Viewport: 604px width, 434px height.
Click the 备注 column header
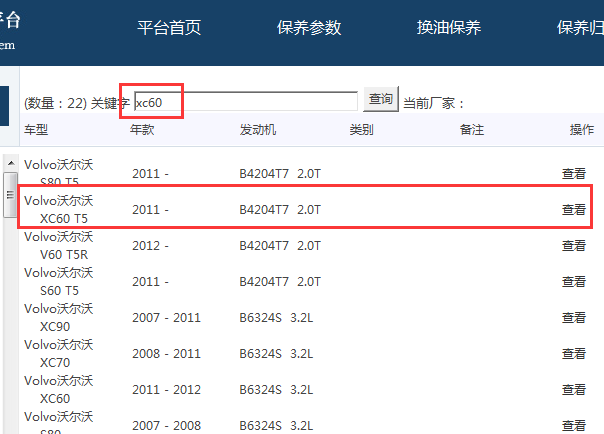pos(472,130)
